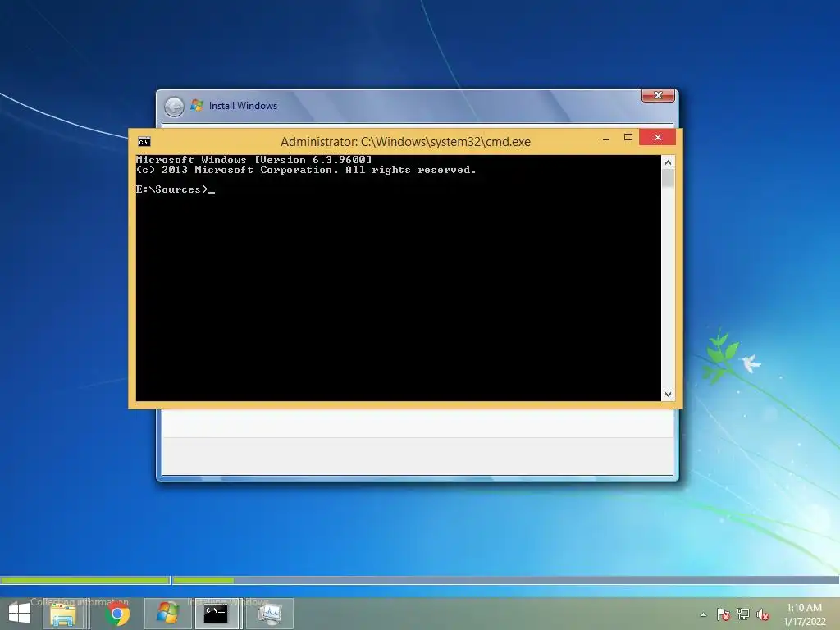The image size is (840, 630).
Task: Close the Command Prompt window
Action: (x=657, y=138)
